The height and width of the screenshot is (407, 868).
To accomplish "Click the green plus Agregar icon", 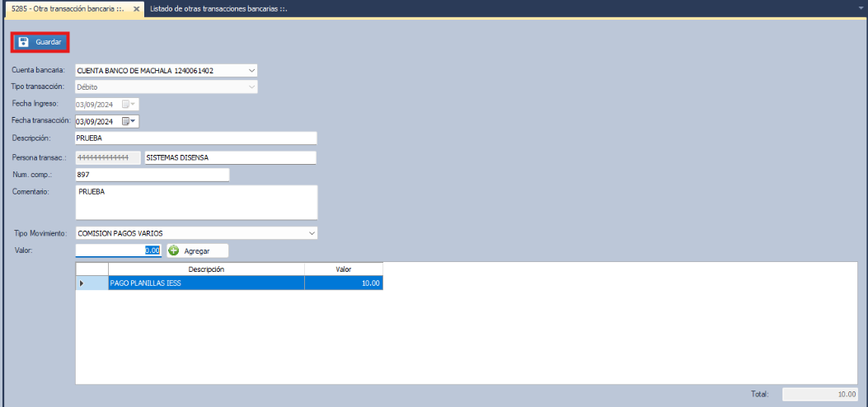I will [x=173, y=250].
